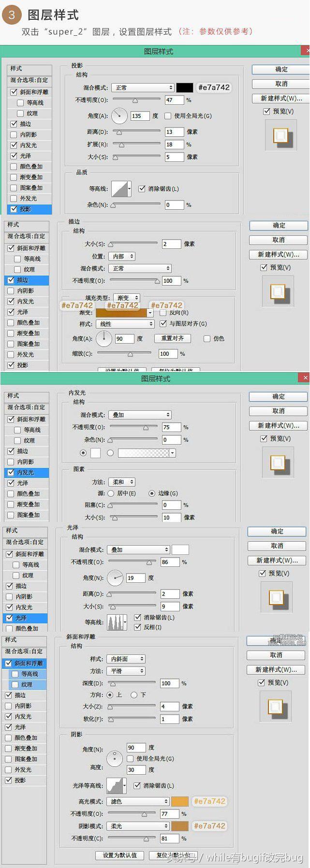Select 居中 source radio in 内发光

tap(111, 493)
